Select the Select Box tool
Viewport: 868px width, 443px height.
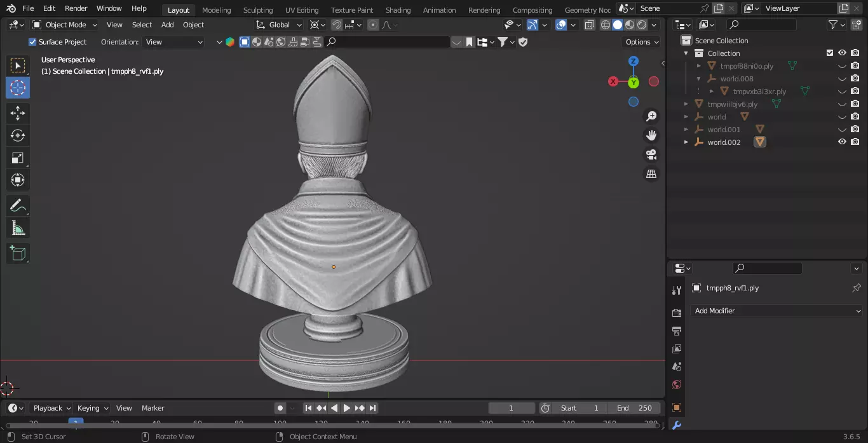click(18, 65)
